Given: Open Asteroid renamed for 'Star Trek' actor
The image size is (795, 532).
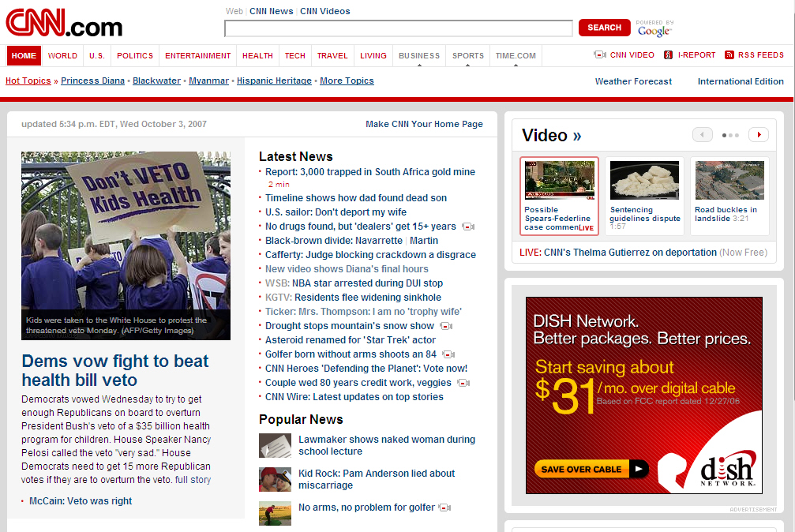Looking at the screenshot, I should coord(351,340).
